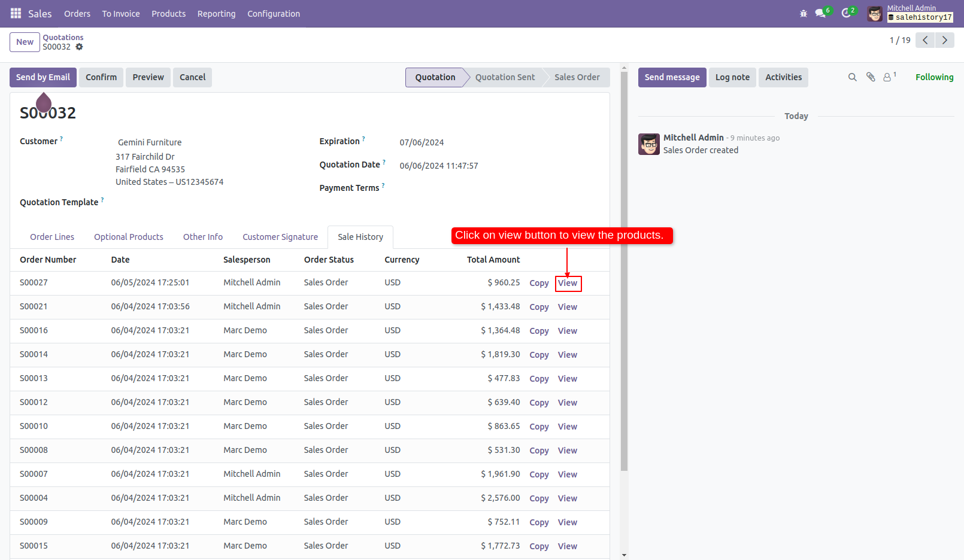The height and width of the screenshot is (560, 964).
Task: Open the conversations chat icon
Action: click(x=820, y=13)
